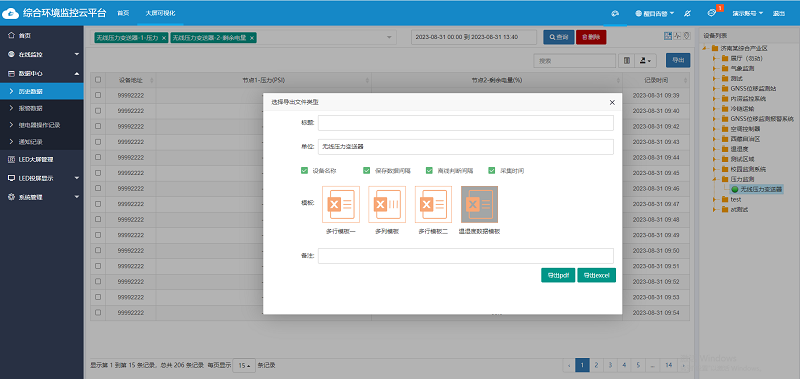
Task: Select the 多行模板一 Excel template icon
Action: (341, 205)
